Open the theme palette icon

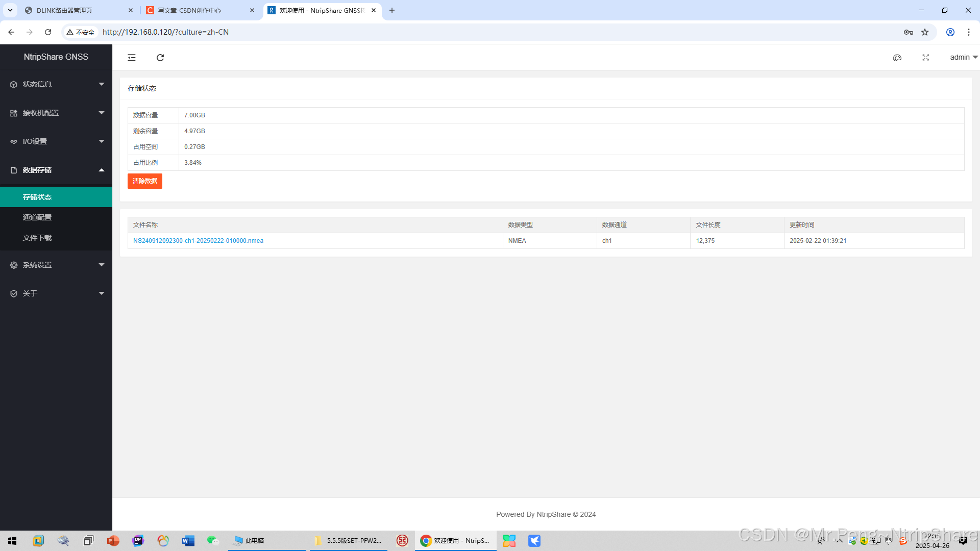[x=897, y=58]
